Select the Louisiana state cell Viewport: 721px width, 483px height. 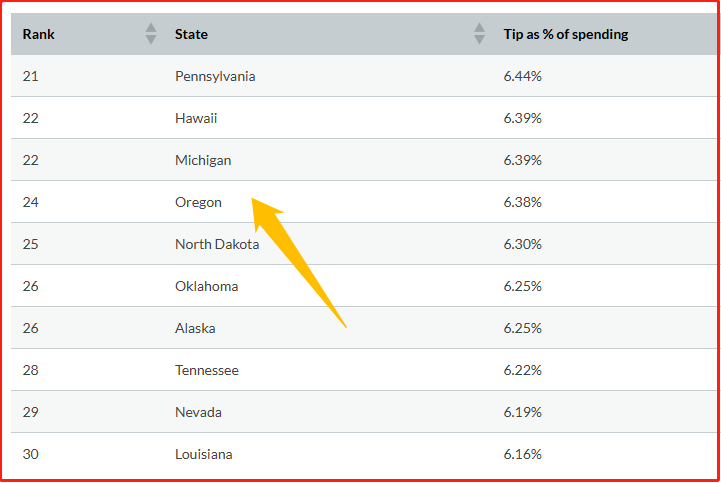point(204,454)
